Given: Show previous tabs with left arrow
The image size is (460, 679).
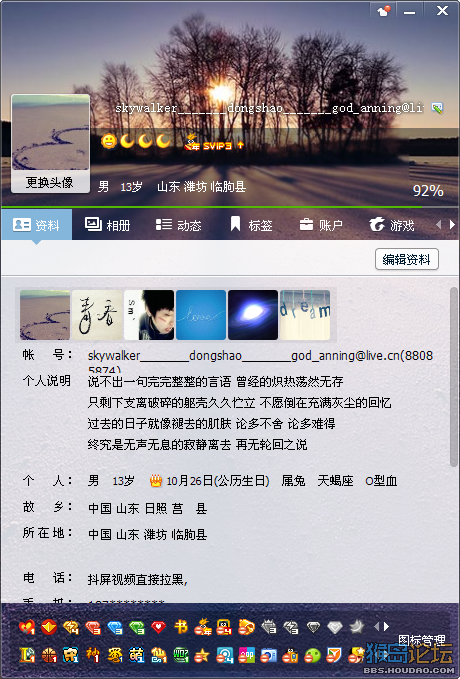Looking at the screenshot, I should click(x=438, y=224).
